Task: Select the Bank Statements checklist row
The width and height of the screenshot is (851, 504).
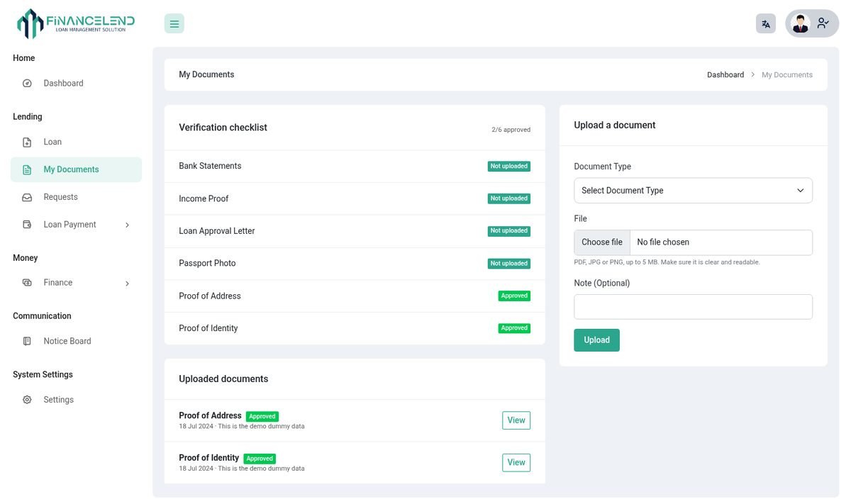Action: point(355,167)
